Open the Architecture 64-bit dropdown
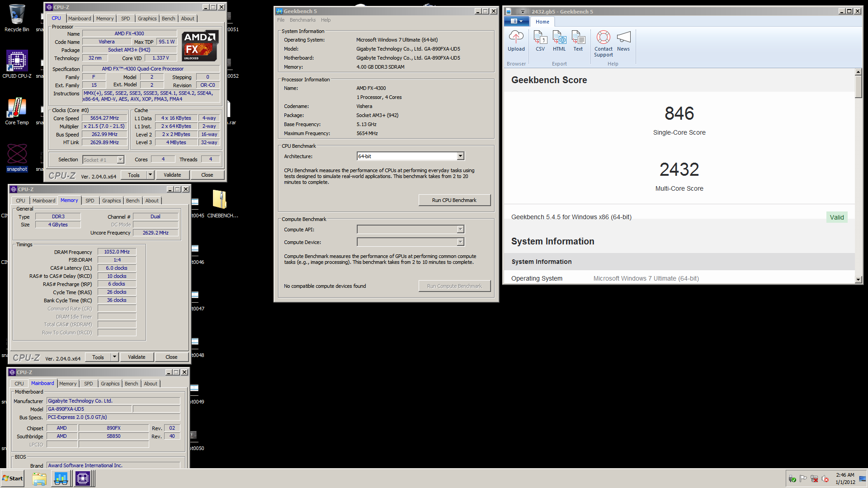This screenshot has width=868, height=488. tap(460, 156)
